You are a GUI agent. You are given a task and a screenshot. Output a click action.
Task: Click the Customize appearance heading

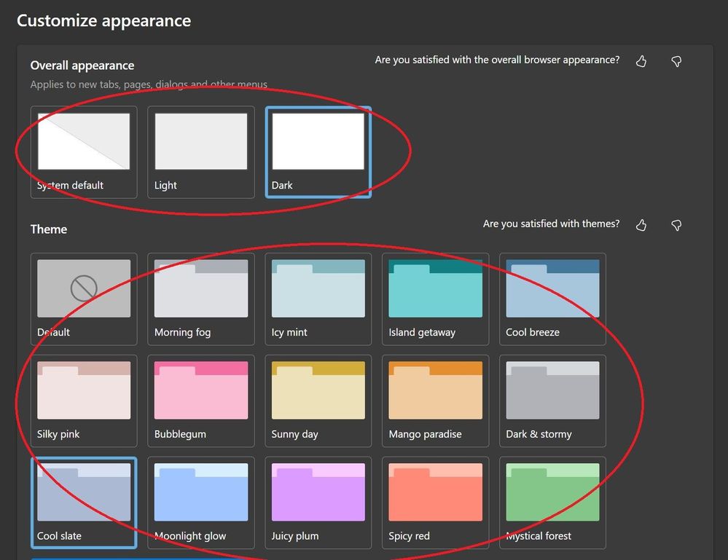tap(104, 21)
